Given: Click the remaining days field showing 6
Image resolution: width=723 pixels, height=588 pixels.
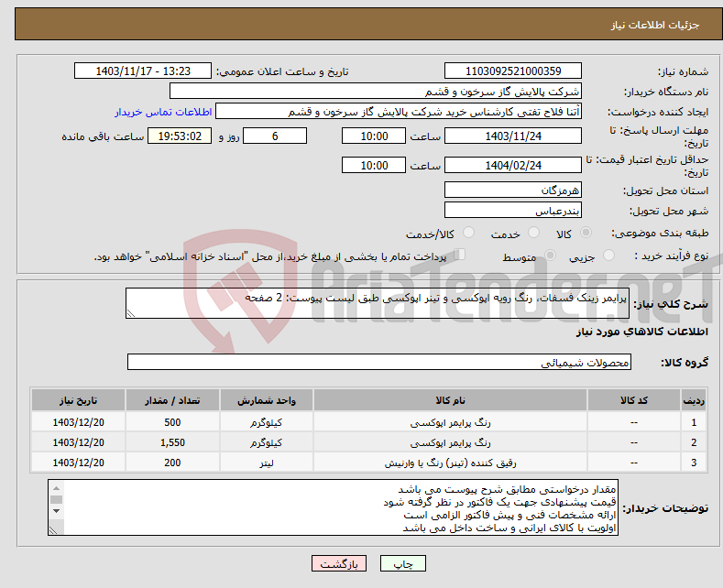Looking at the screenshot, I should [275, 136].
